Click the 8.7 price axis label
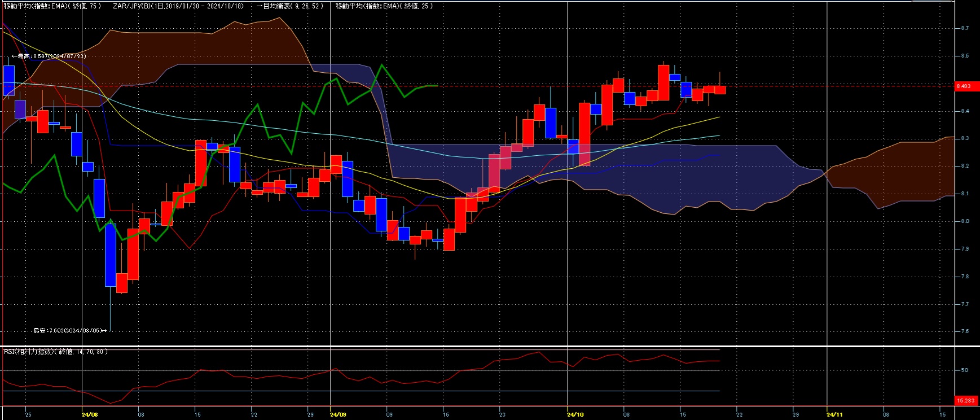 (965, 28)
